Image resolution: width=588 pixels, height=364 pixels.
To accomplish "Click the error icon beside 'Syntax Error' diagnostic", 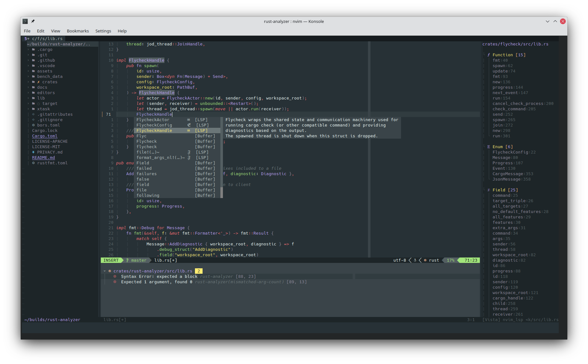I will point(115,277).
